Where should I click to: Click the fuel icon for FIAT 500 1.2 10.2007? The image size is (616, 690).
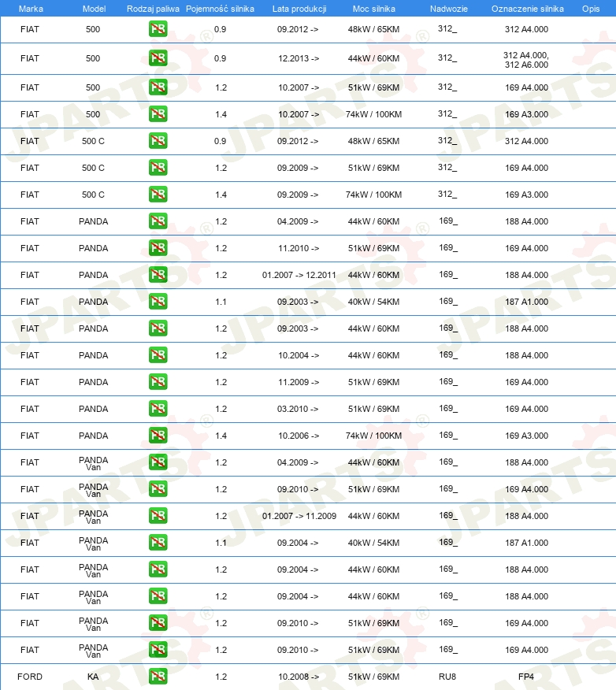[158, 87]
